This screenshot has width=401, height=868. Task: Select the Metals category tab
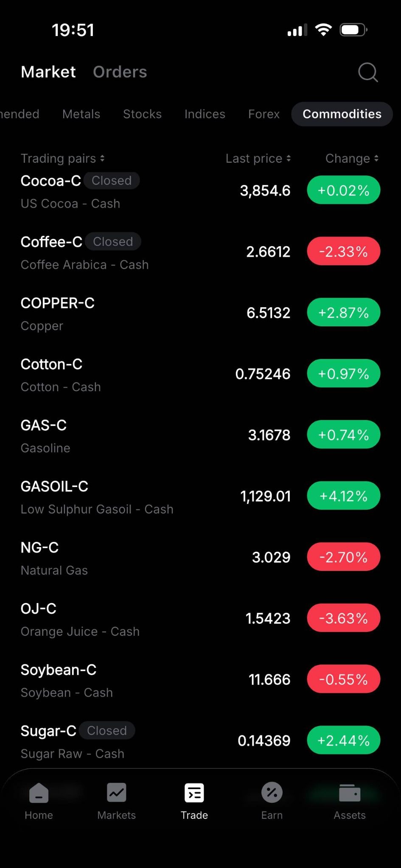click(x=81, y=114)
